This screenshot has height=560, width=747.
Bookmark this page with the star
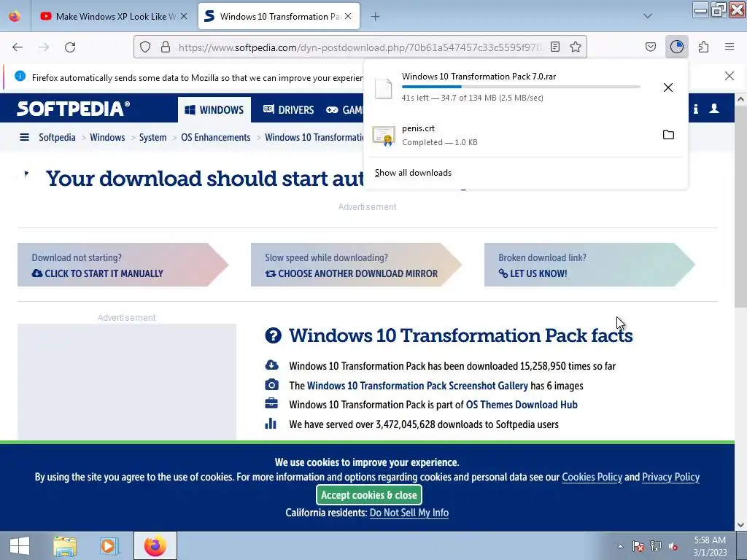coord(576,47)
